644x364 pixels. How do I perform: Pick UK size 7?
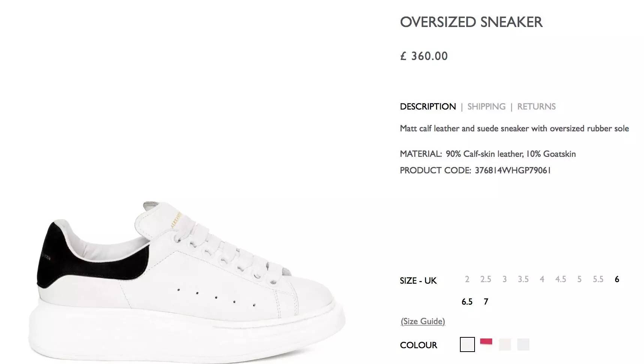coord(486,302)
